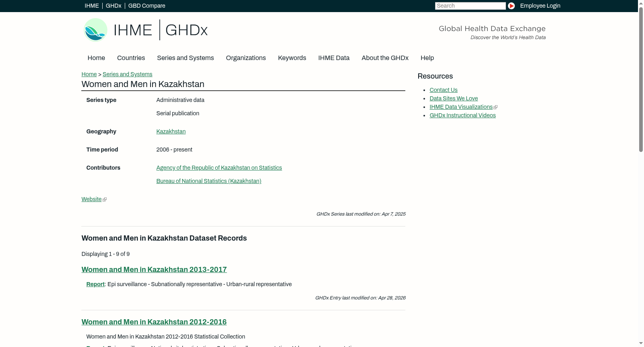Click the GHDx wordmark in header
The width and height of the screenshot is (644, 347).
(186, 30)
